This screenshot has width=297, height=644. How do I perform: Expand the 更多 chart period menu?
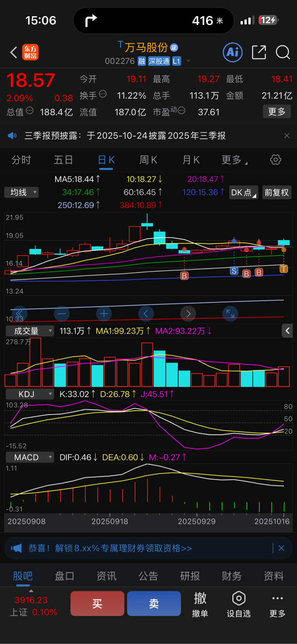(234, 160)
